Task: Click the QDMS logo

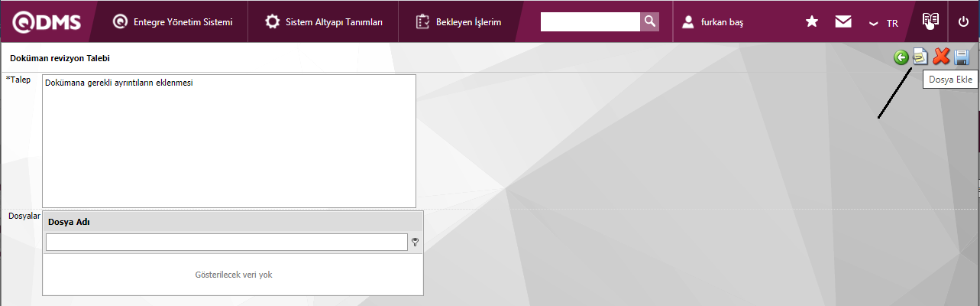Action: pyautogui.click(x=48, y=22)
